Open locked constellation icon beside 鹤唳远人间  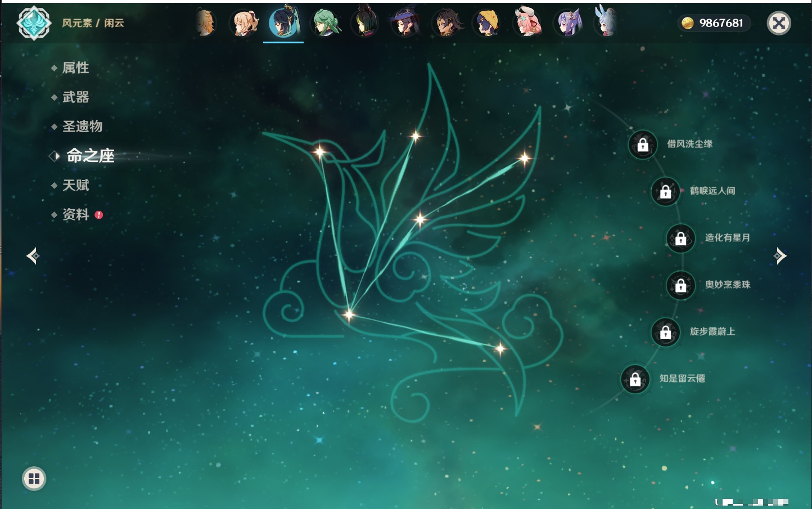click(665, 192)
